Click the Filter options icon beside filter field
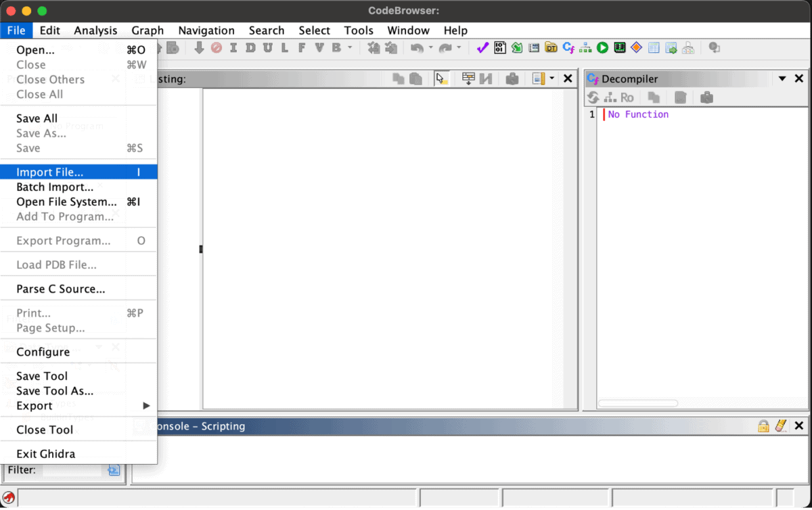This screenshot has width=812, height=510. click(x=113, y=469)
